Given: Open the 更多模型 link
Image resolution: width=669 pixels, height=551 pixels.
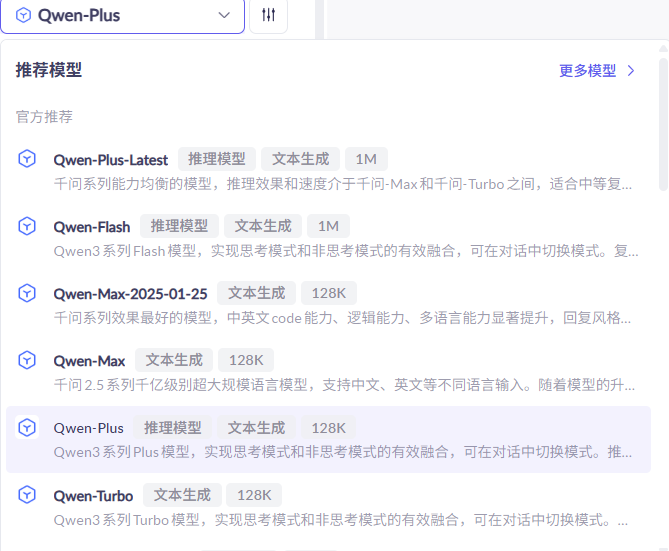Looking at the screenshot, I should 588,70.
